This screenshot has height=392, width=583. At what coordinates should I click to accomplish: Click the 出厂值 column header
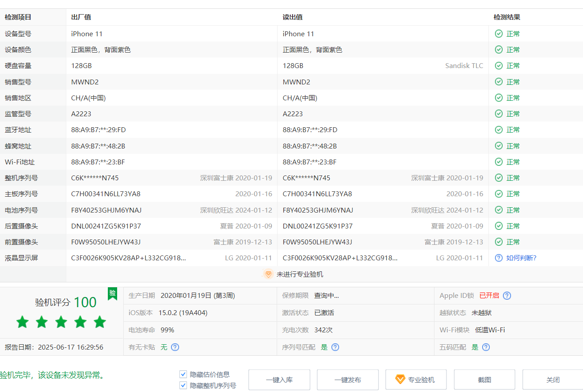81,17
